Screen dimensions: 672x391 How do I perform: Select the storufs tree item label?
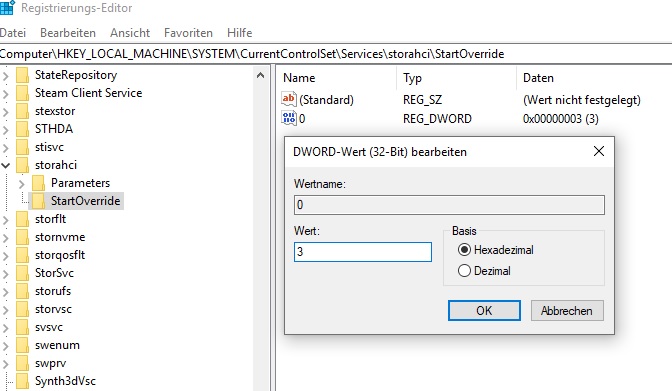(53, 291)
